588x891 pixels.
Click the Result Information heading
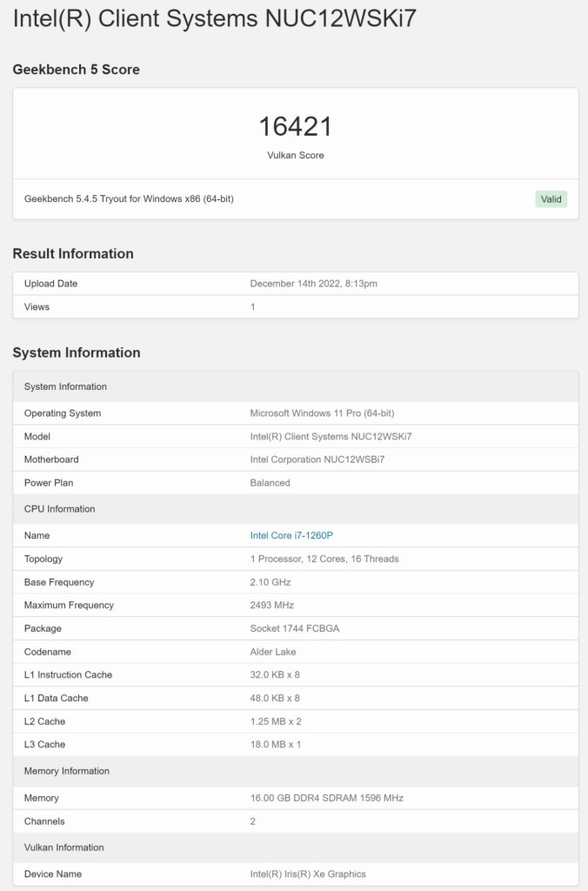[73, 253]
